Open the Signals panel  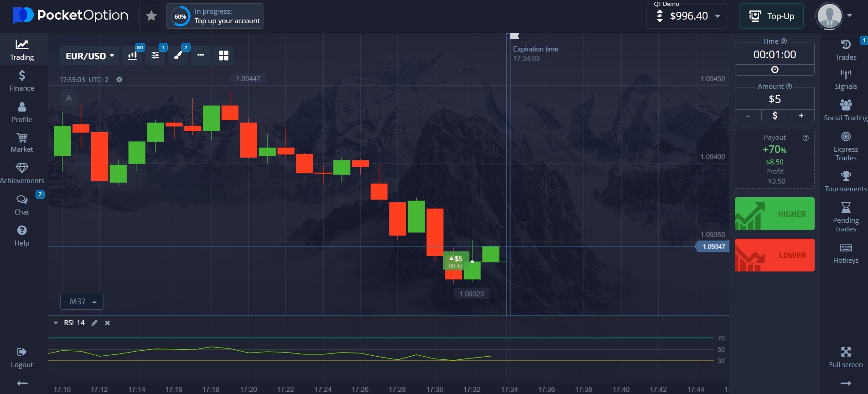[x=846, y=80]
